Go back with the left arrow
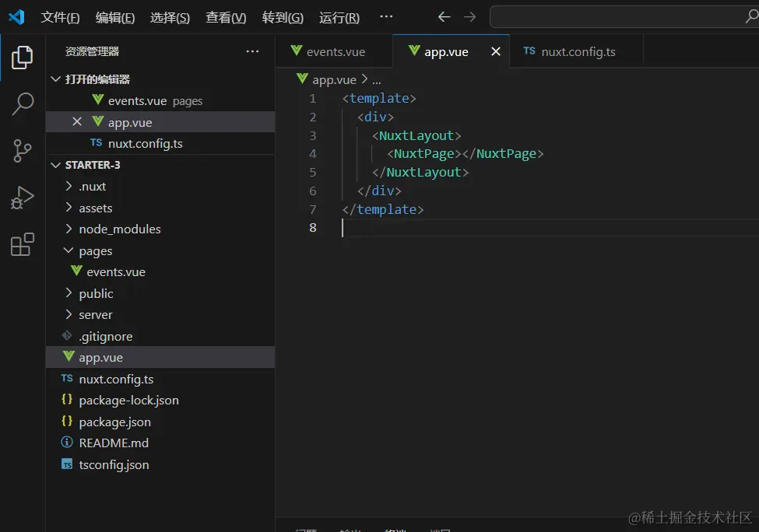Screen dimensions: 759x532 444,17
